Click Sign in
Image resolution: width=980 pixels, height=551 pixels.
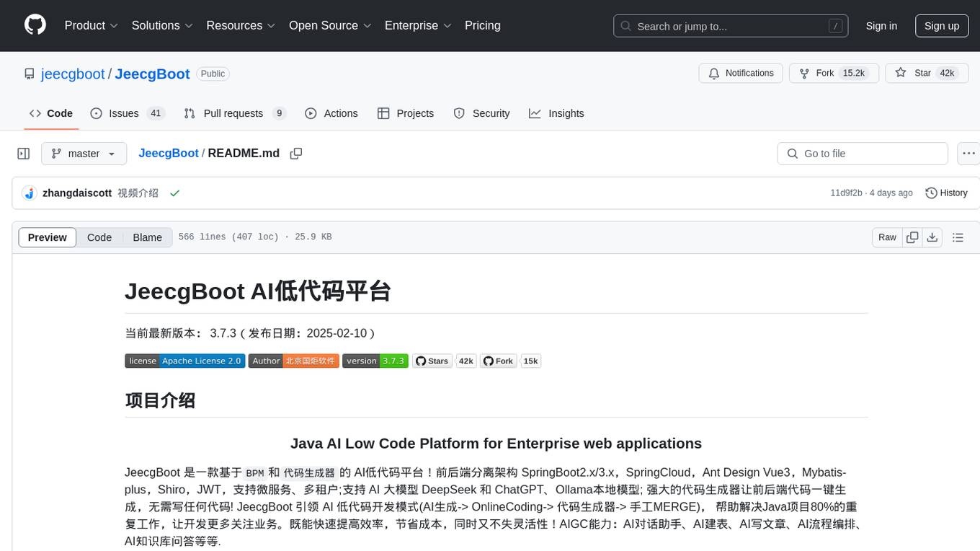click(x=881, y=25)
